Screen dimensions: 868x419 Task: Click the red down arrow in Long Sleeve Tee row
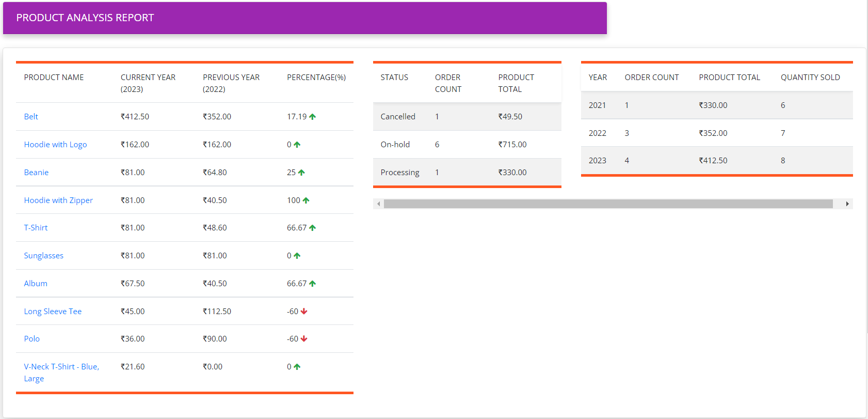[304, 312]
